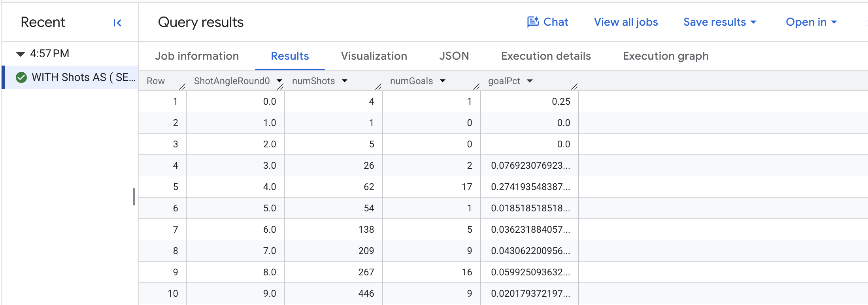Click numShots cell 138
Viewport: 868px width, 305px height.
coord(333,230)
